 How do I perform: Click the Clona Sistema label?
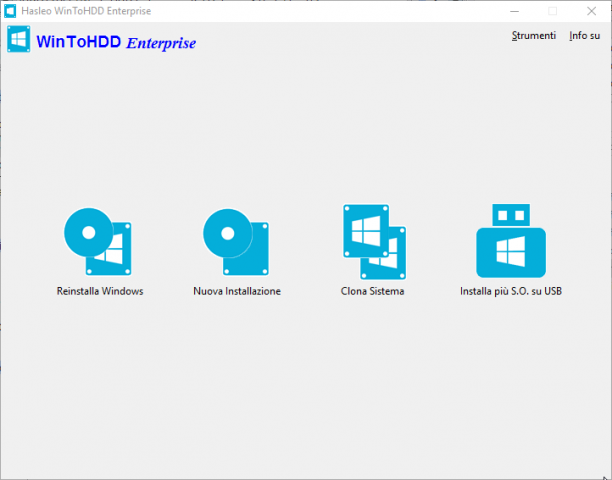(372, 291)
